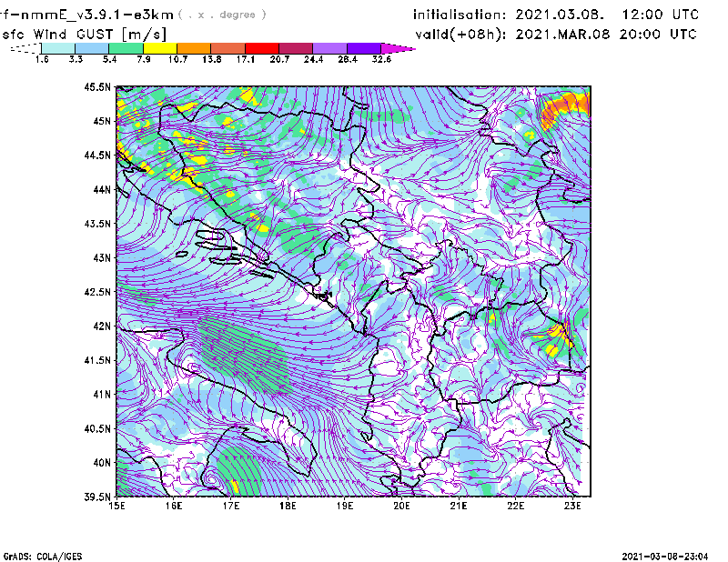Click the light blue 3.3–5.4 legend swatch
This screenshot has width=728, height=562.
click(x=92, y=48)
